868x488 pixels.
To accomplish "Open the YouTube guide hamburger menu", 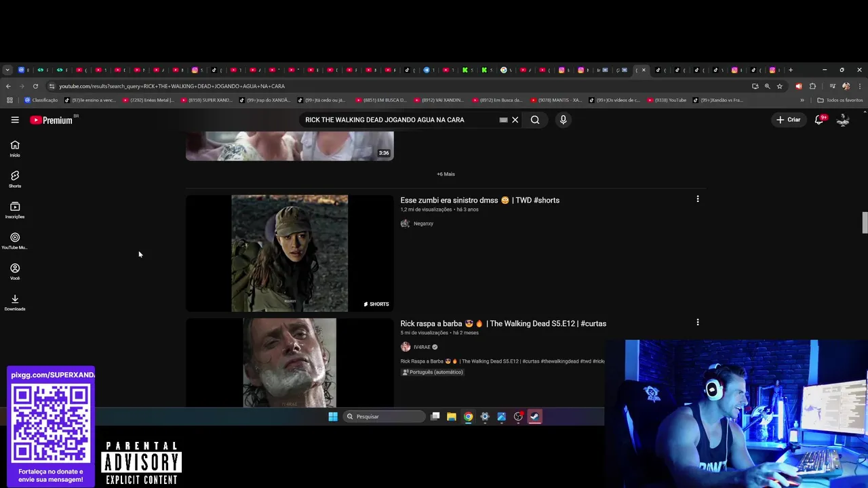I will click(15, 120).
